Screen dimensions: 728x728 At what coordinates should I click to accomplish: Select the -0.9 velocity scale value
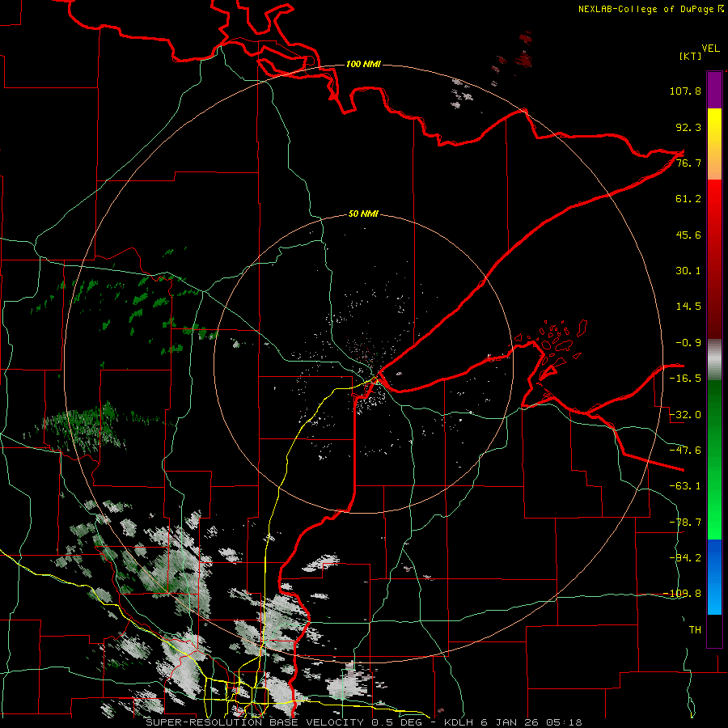tap(688, 343)
